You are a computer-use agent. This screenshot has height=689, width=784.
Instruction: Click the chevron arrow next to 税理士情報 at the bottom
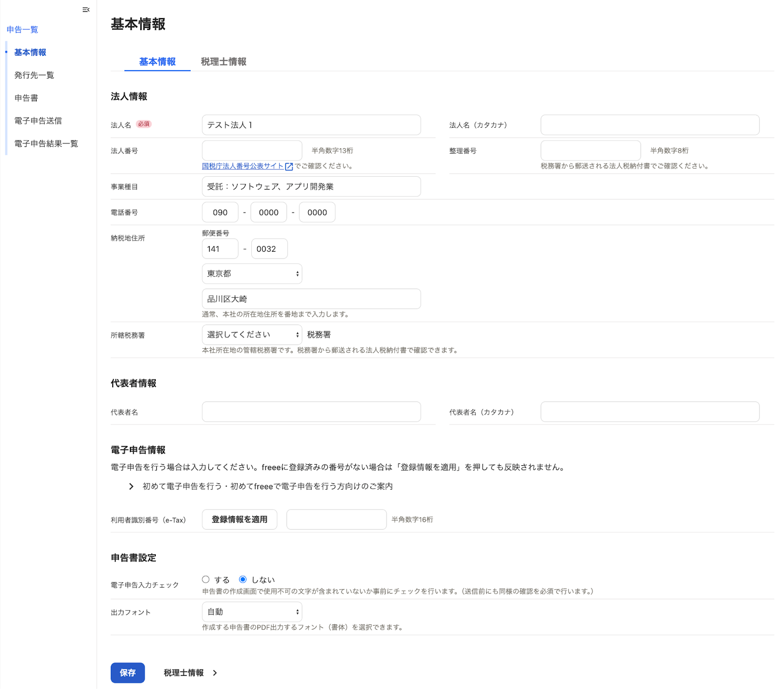[x=215, y=673]
